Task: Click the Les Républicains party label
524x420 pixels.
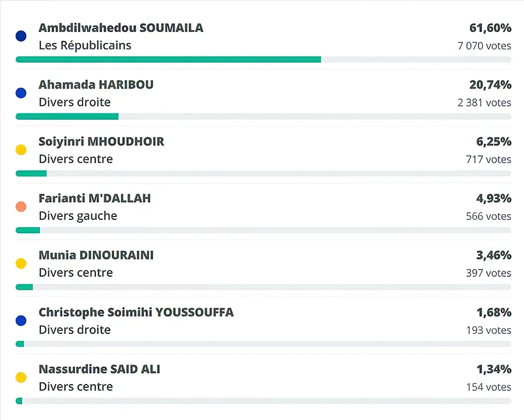Action: (x=85, y=45)
